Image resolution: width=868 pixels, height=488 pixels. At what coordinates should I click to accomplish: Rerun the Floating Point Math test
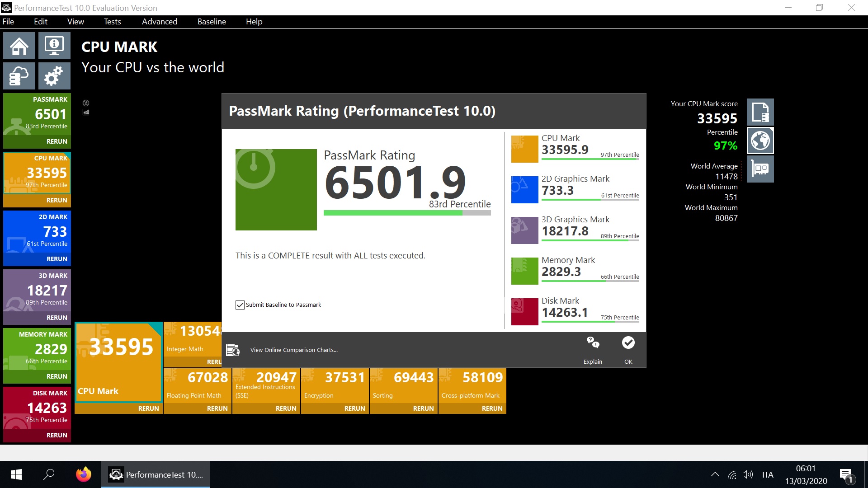[x=217, y=408]
